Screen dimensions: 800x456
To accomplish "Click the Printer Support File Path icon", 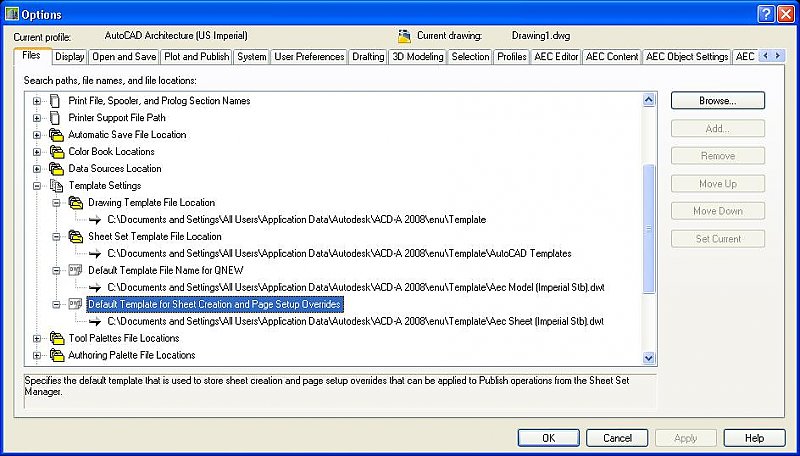I will pyautogui.click(x=55, y=118).
